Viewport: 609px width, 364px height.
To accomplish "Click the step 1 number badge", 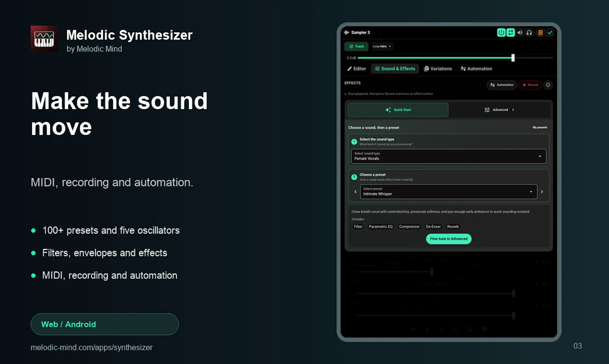I will pos(354,142).
